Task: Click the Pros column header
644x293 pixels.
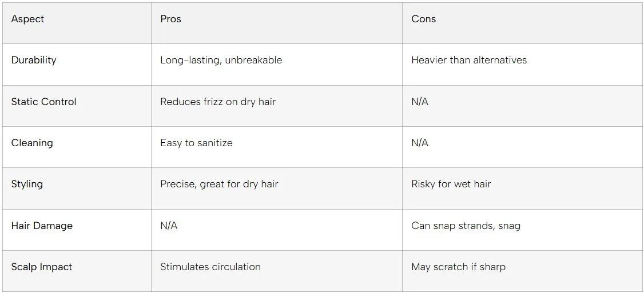Action: pyautogui.click(x=170, y=19)
